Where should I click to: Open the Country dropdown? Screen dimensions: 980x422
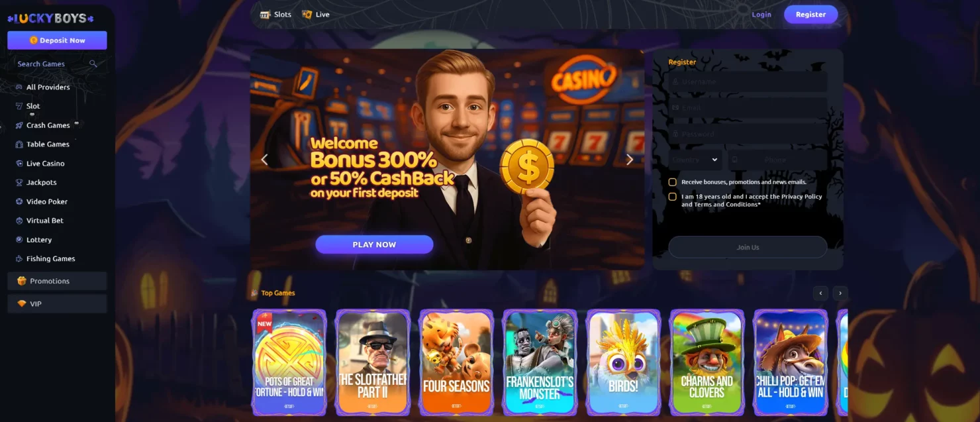(695, 160)
